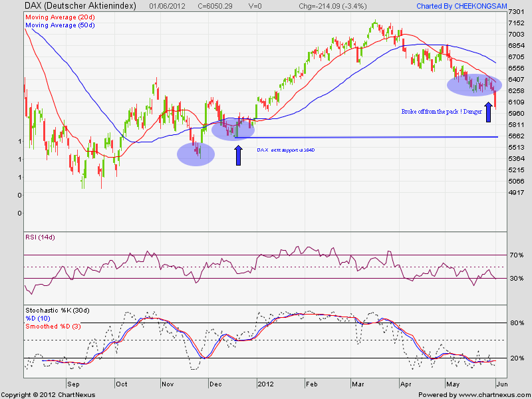Click the Charted By CHEEKONGSAM credit
532x399 pixels.
(x=462, y=6)
